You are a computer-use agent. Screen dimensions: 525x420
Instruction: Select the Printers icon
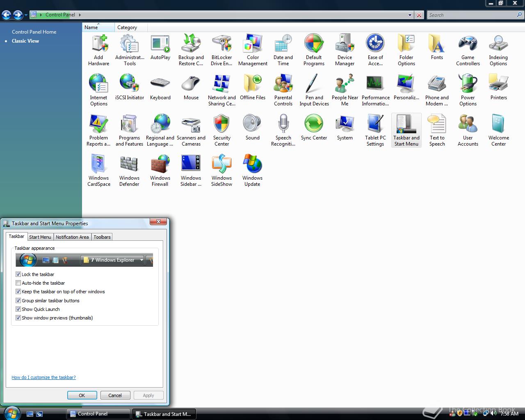pyautogui.click(x=498, y=88)
